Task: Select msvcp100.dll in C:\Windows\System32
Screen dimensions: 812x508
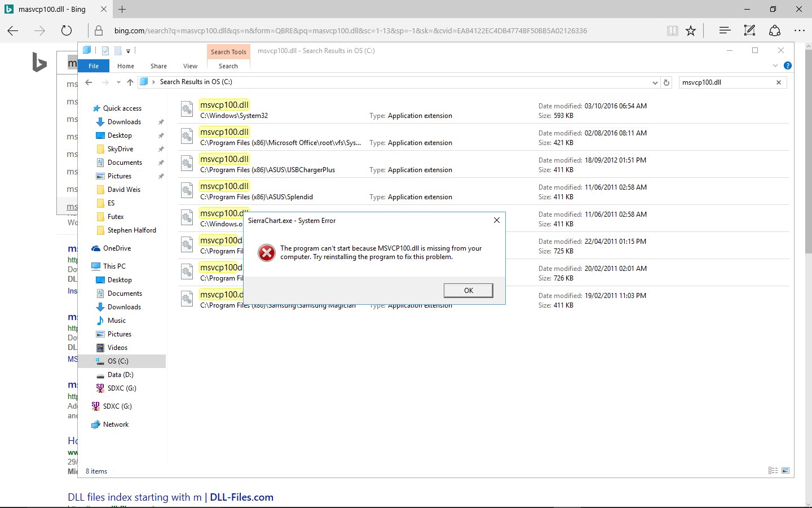Action: pos(483,110)
